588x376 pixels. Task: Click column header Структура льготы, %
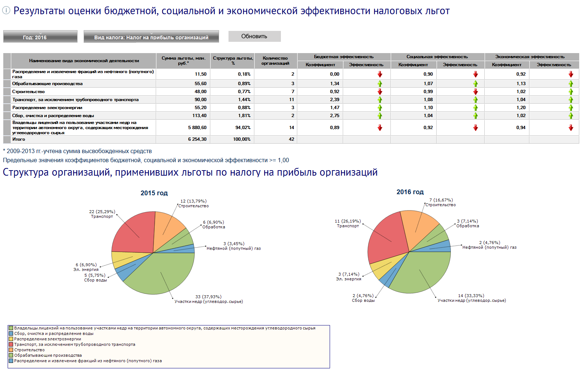tap(233, 61)
